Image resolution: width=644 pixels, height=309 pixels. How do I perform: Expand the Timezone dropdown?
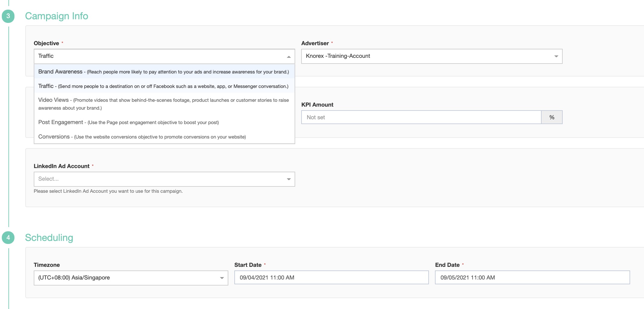127,278
